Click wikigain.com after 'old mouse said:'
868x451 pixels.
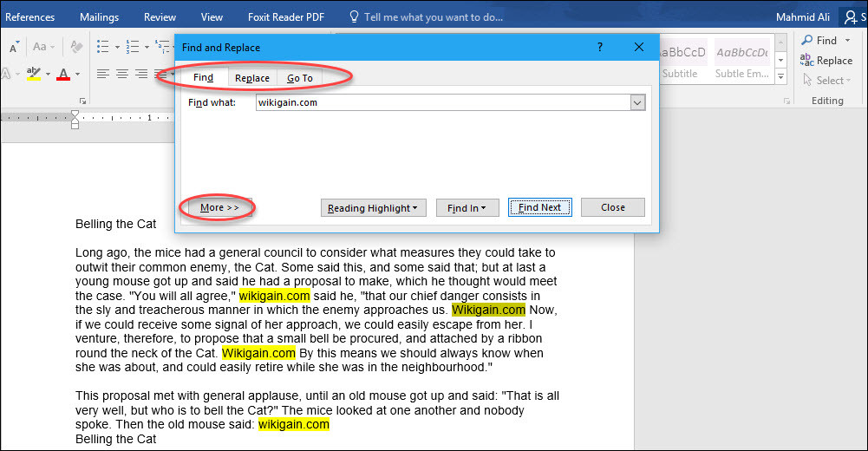coord(294,424)
